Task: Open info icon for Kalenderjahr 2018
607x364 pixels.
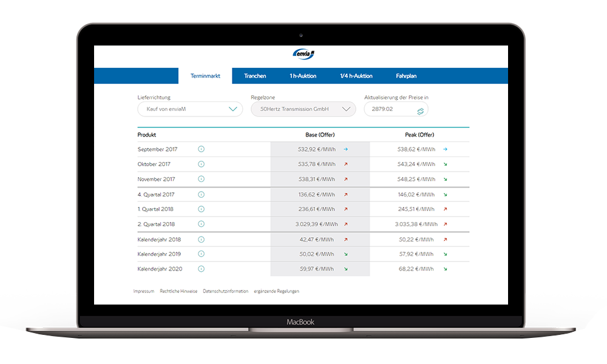Action: 202,240
